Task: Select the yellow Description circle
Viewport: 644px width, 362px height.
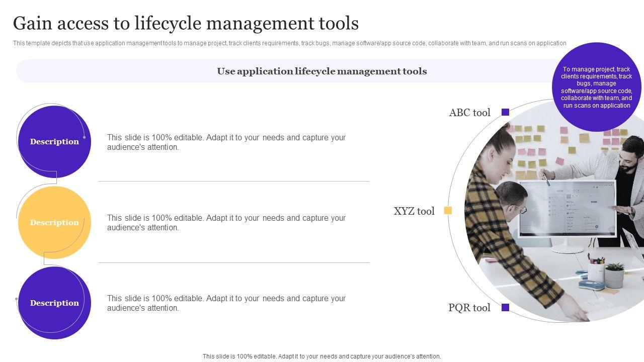Action: click(x=54, y=223)
